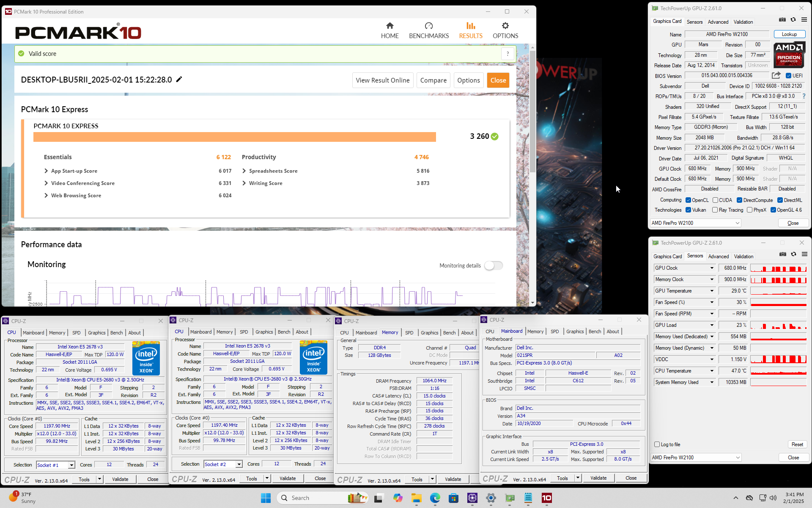Open PCMark Benchmarks gauge icon
The height and width of the screenshot is (508, 812).
tap(429, 26)
